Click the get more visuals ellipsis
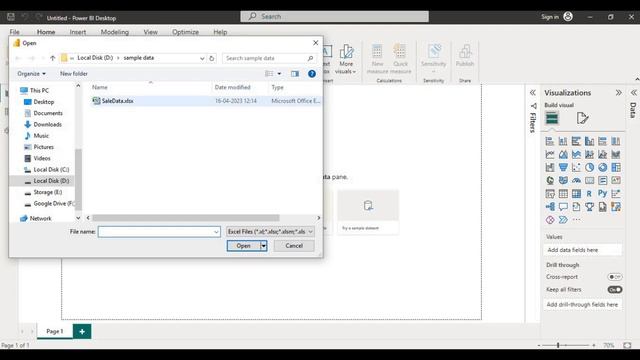Viewport: 640px width, 360px height. coord(576,220)
